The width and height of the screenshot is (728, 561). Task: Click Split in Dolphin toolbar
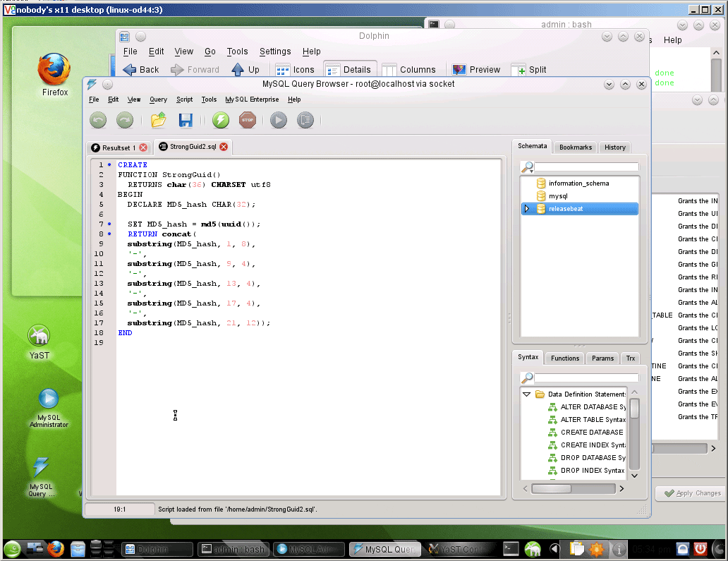(529, 70)
